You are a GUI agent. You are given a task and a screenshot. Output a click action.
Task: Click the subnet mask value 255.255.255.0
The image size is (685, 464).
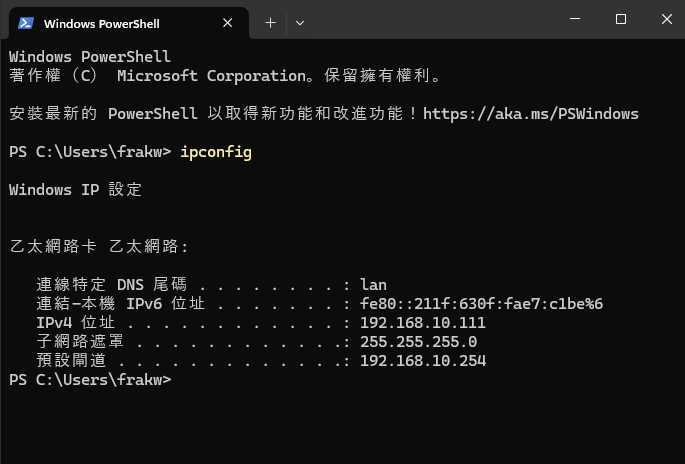point(418,342)
